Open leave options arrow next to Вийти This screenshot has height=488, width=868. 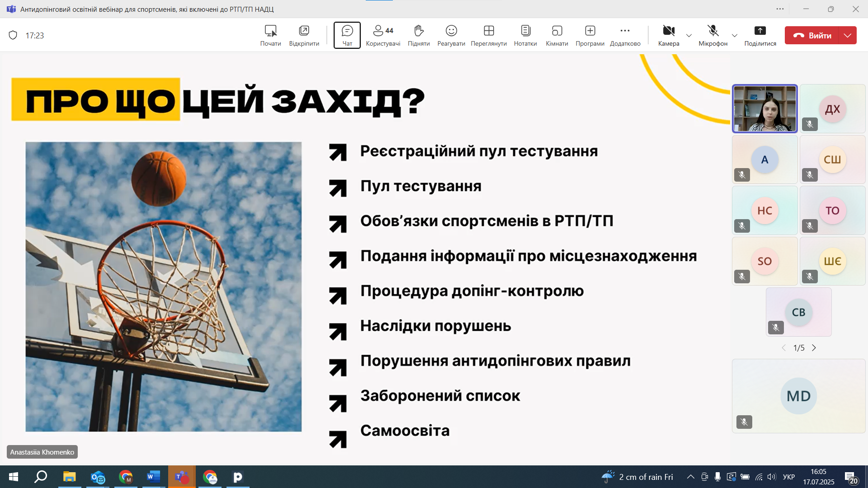click(x=847, y=35)
